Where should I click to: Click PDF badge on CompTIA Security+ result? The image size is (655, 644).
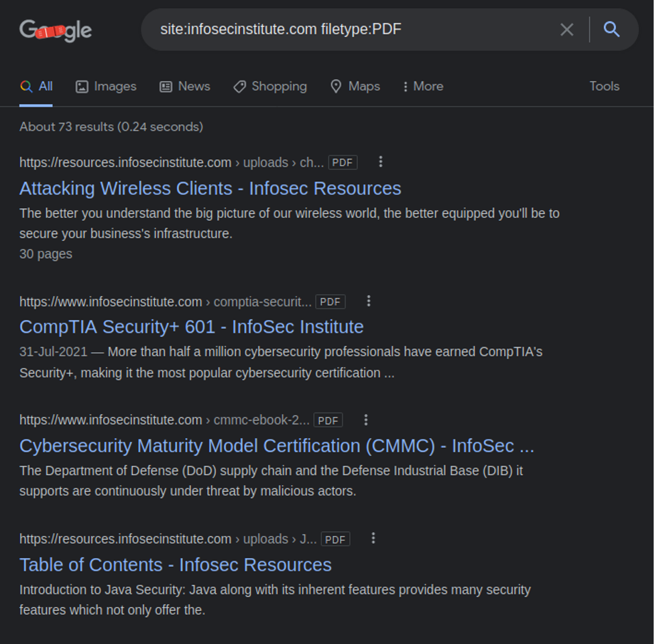click(330, 302)
